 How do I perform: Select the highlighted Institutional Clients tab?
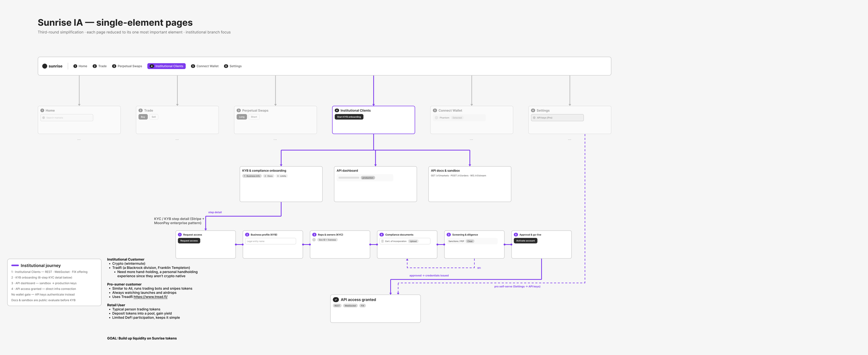point(166,66)
